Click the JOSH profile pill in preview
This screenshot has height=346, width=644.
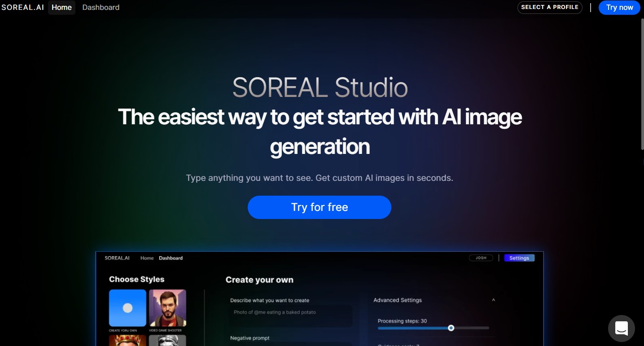click(x=481, y=258)
